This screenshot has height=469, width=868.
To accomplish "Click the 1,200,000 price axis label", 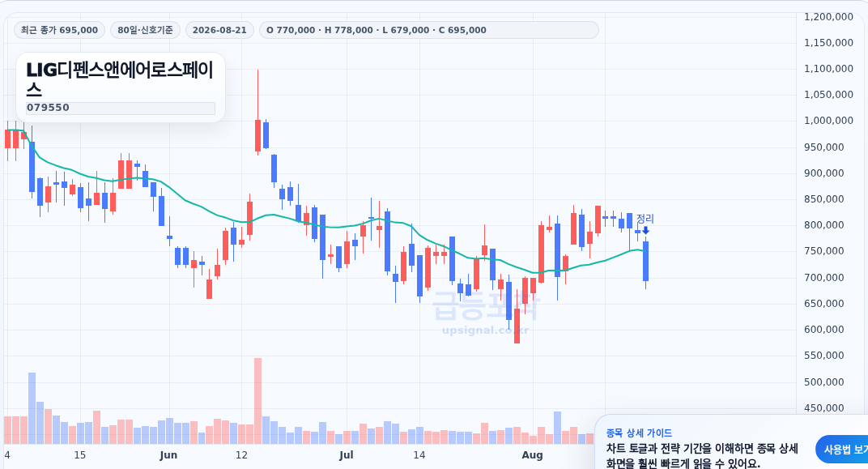I will tap(828, 17).
